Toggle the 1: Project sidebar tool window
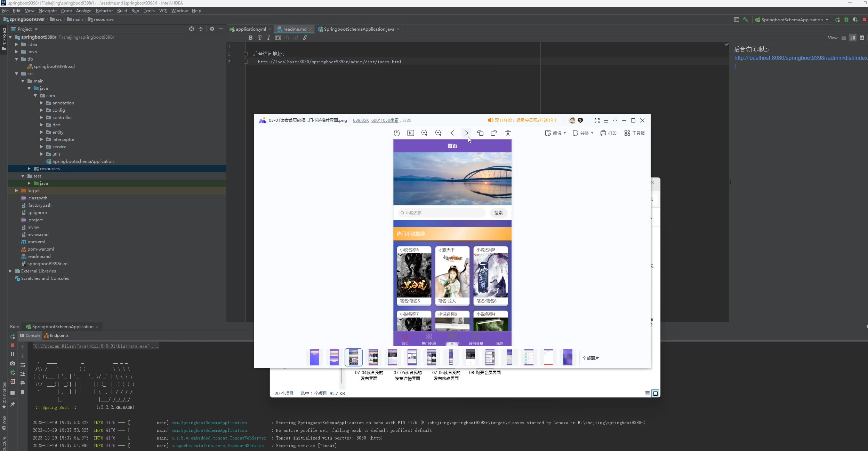 tap(4, 39)
